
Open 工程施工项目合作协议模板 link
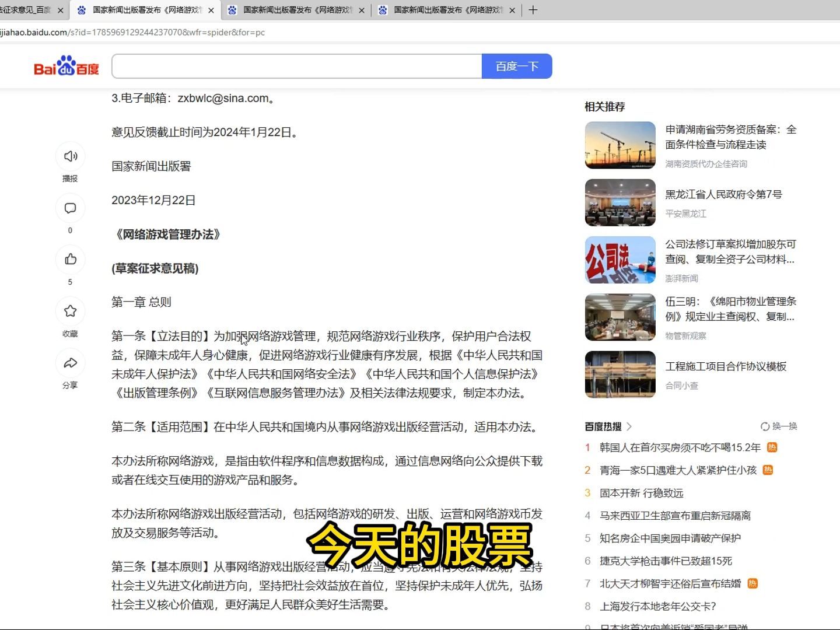[726, 366]
